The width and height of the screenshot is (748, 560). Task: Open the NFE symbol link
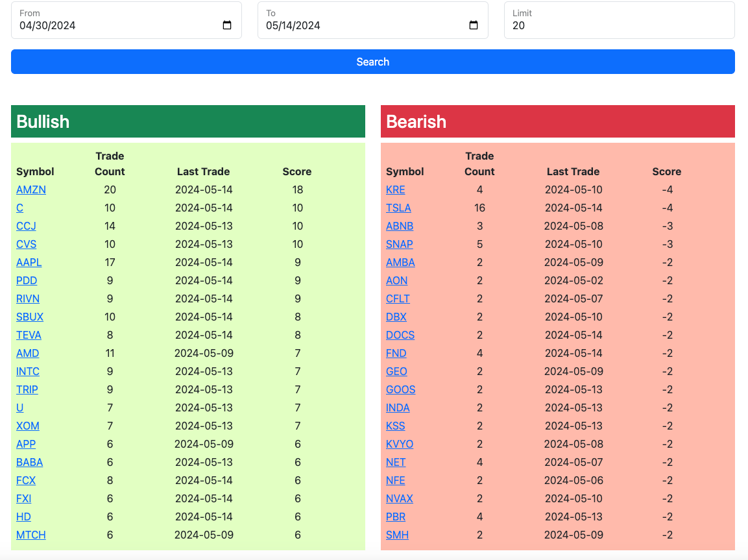[x=396, y=480]
